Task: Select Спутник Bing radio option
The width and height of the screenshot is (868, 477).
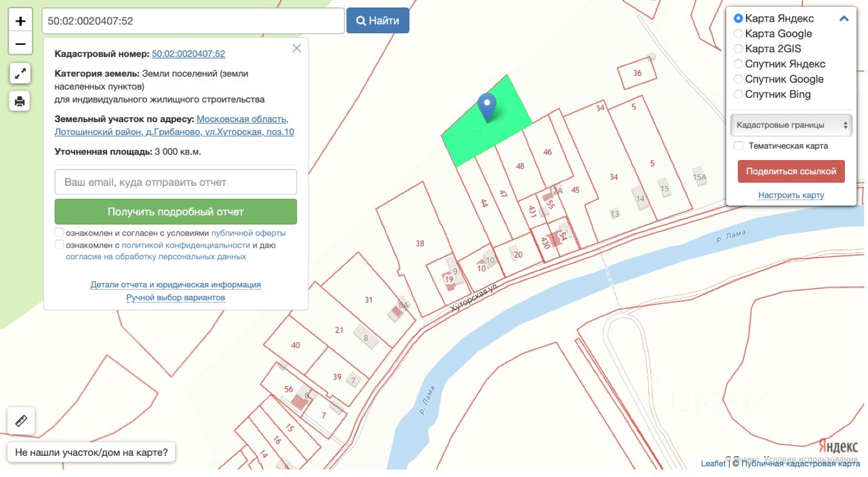Action: point(738,94)
